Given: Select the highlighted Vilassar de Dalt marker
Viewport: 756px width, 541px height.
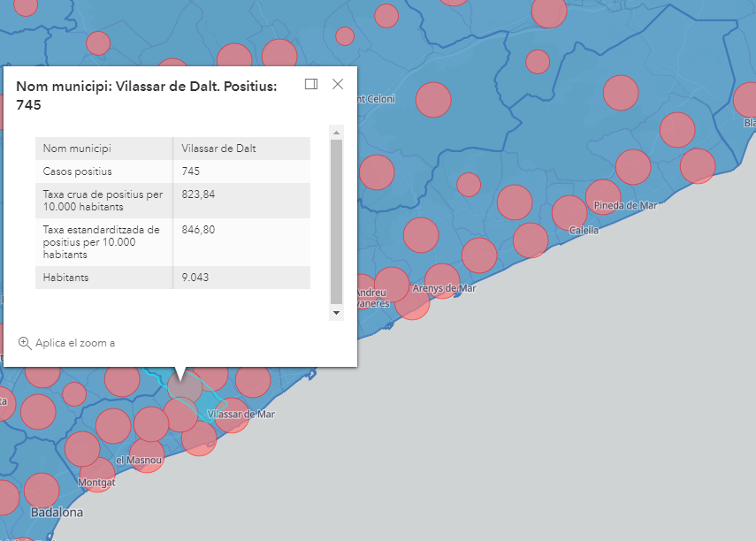Looking at the screenshot, I should coord(185,387).
